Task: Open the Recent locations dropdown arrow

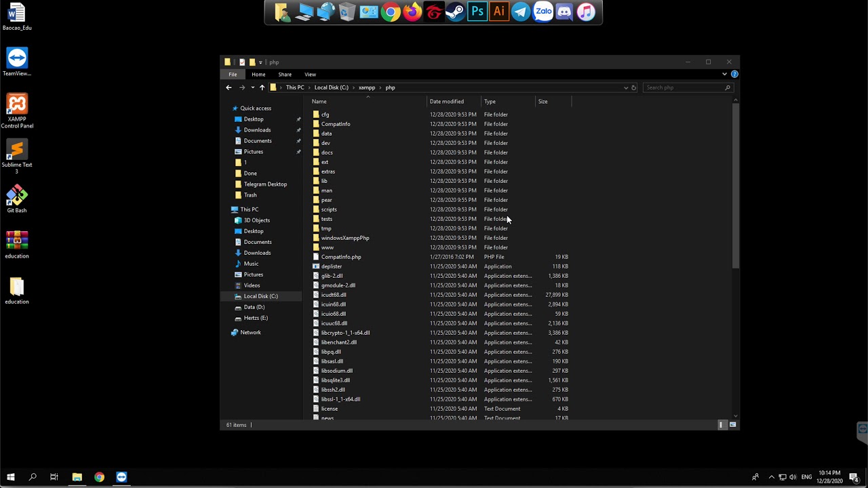Action: pyautogui.click(x=252, y=87)
